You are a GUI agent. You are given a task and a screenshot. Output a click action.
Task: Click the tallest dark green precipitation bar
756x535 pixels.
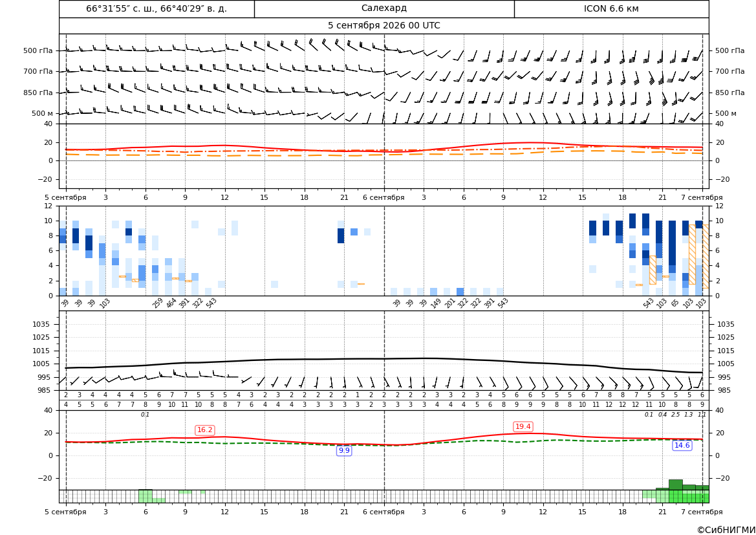click(675, 485)
